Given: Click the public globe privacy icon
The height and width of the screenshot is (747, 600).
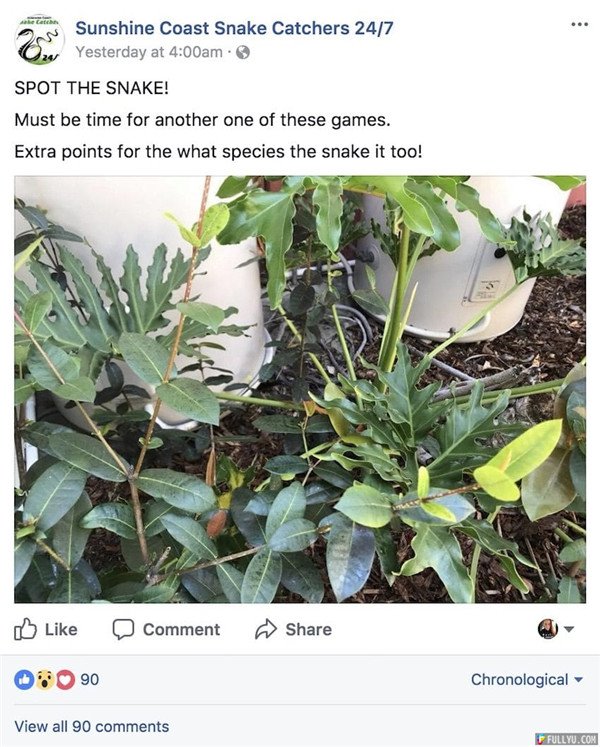Looking at the screenshot, I should click(x=243, y=52).
